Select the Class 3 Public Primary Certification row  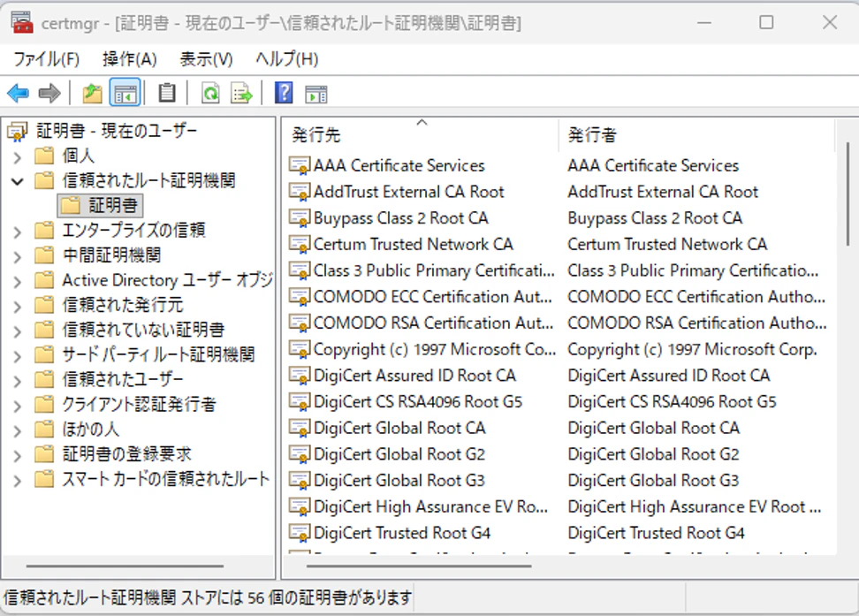point(560,270)
